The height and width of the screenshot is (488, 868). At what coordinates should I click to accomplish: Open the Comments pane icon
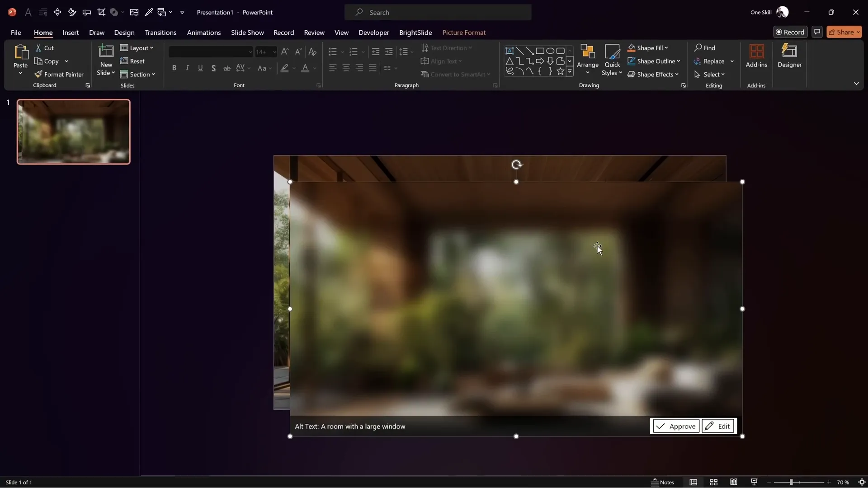[817, 32]
